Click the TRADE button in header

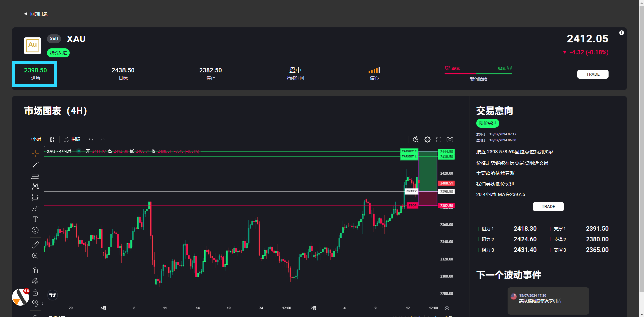point(593,74)
